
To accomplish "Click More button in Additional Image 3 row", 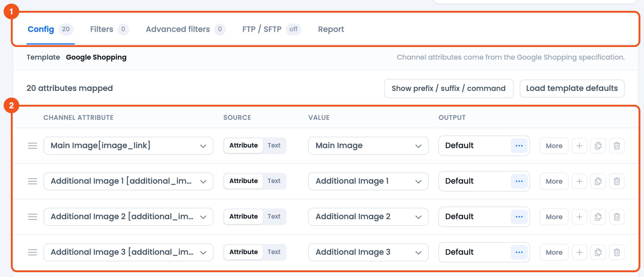I will coord(554,252).
